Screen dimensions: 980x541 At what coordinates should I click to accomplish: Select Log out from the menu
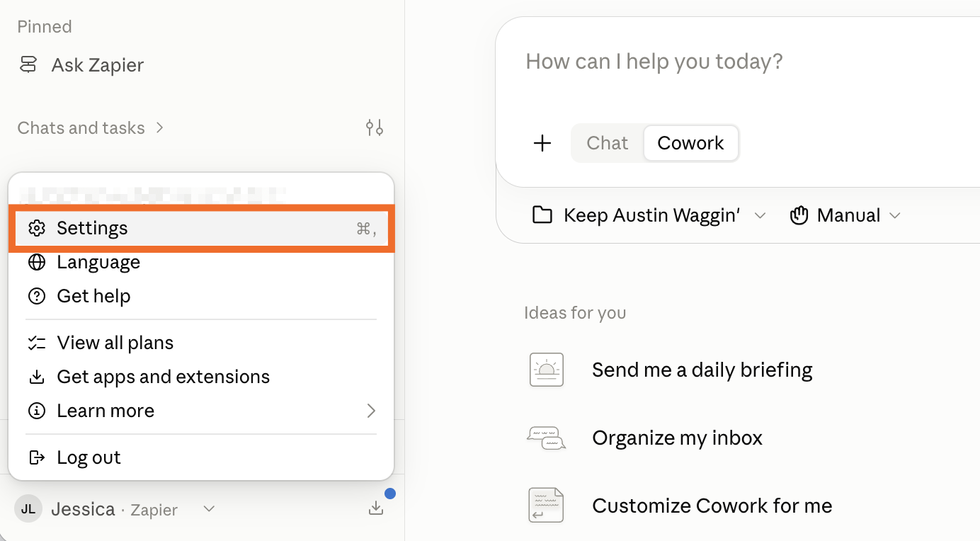pos(202,457)
